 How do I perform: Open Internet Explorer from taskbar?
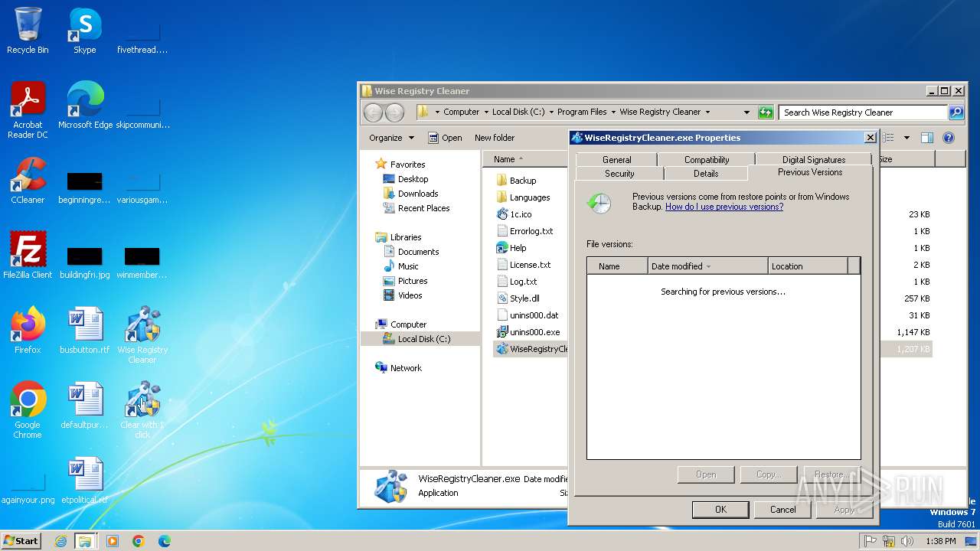[x=60, y=541]
